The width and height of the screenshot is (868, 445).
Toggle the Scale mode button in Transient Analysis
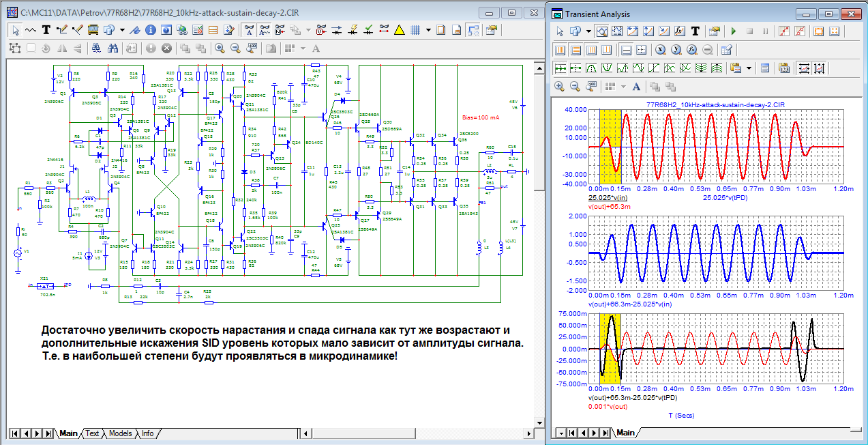click(x=601, y=31)
